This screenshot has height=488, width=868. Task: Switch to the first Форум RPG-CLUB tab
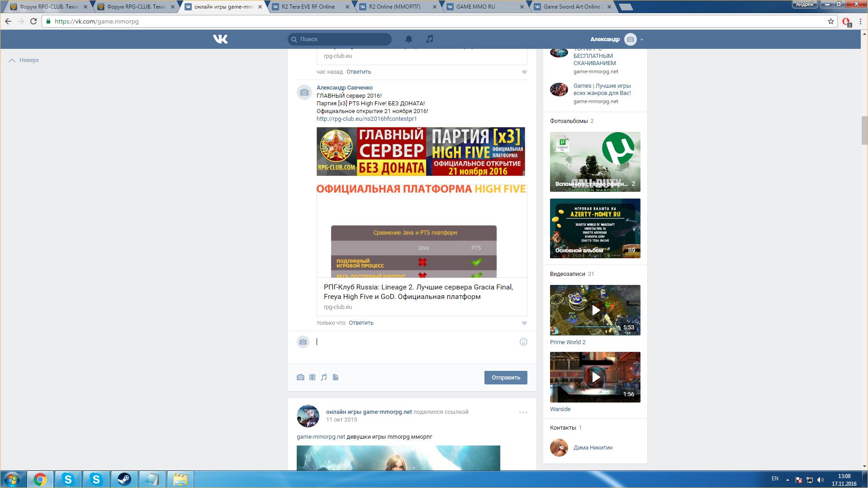click(49, 7)
